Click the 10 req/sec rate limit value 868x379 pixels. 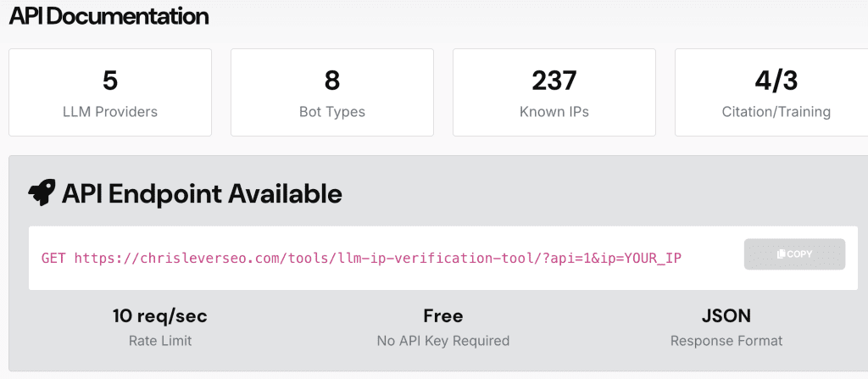(x=160, y=316)
